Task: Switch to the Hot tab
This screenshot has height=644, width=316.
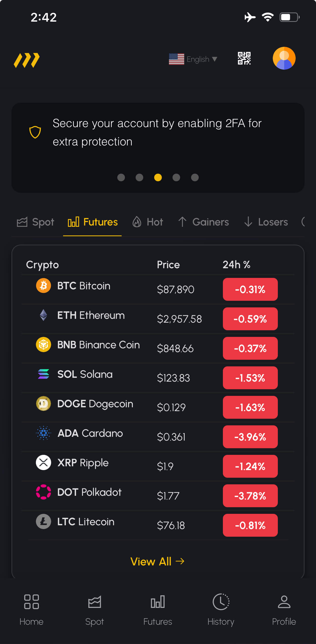Action: tap(148, 222)
